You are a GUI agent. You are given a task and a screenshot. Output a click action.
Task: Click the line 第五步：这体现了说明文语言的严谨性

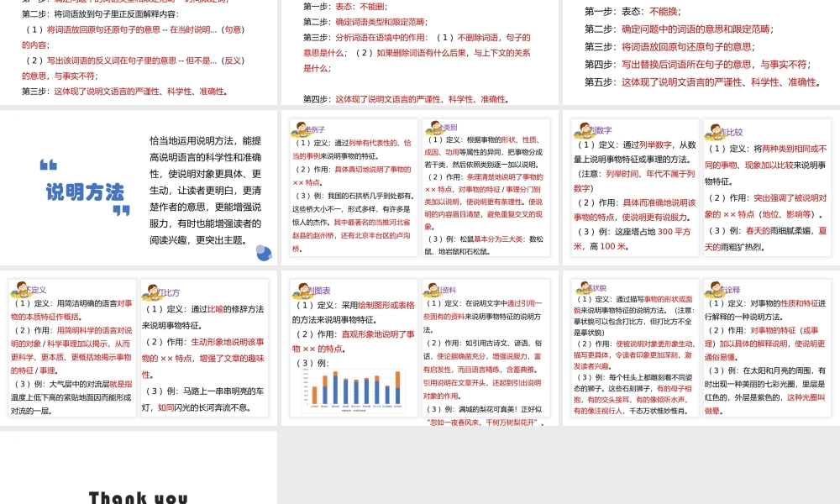coord(703,82)
